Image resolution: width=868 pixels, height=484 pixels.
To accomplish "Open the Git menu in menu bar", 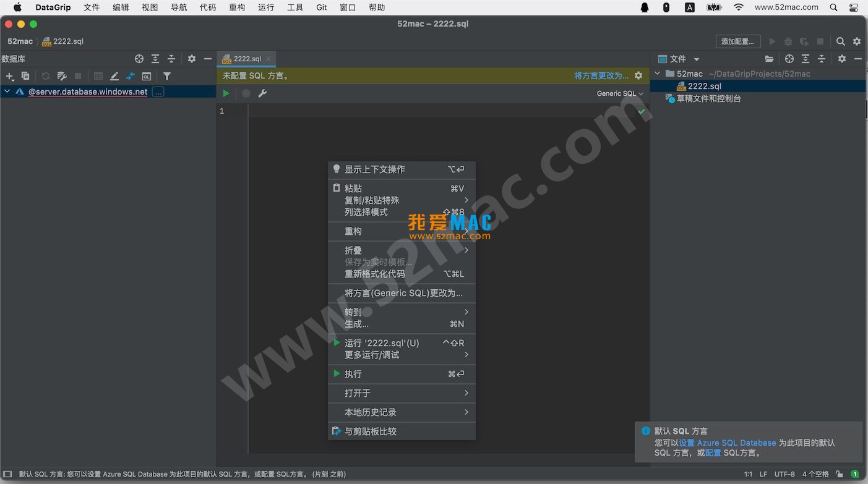I will (x=322, y=7).
